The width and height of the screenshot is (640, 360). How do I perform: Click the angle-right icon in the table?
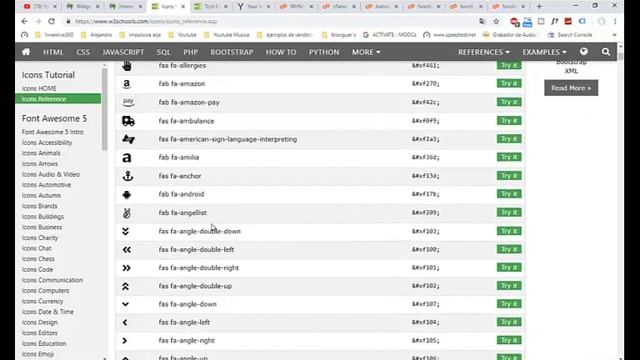125,340
